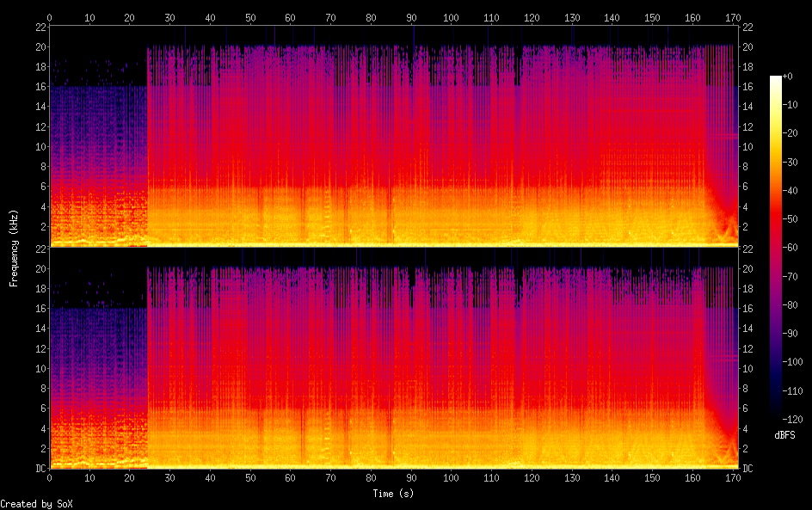Click the "Frequency (kHz)" axis label

(14, 248)
